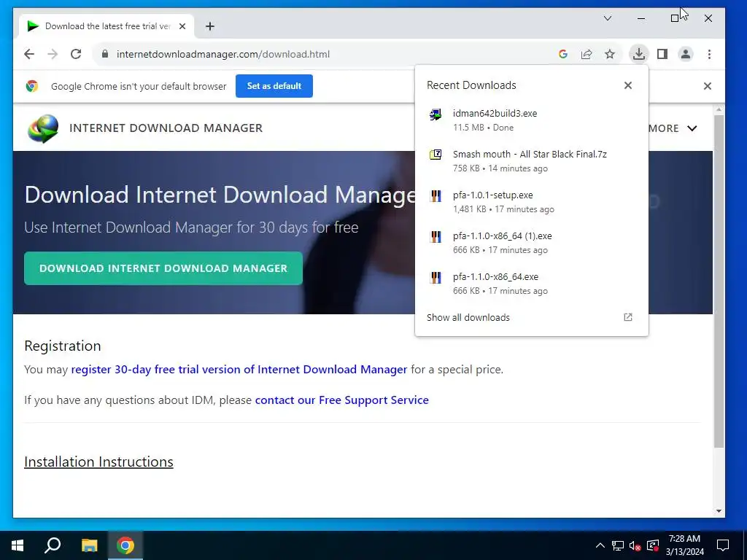Screen dimensions: 747x560
Task: Open the Chrome side panel
Action: coord(662,54)
